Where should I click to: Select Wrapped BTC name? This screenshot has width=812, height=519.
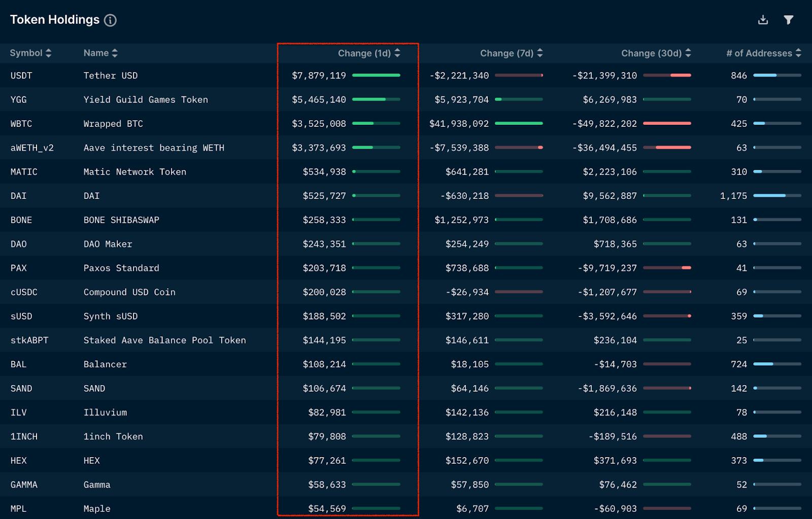[x=113, y=124]
